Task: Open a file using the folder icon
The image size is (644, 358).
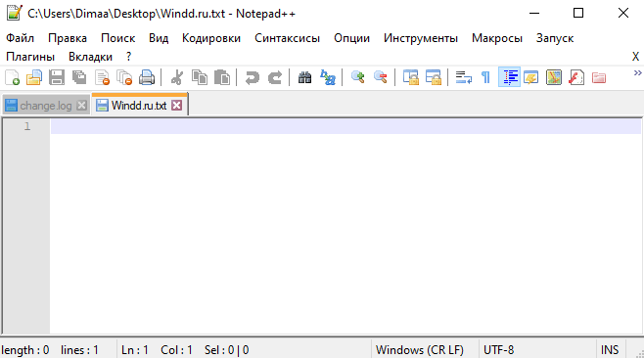Action: pos(34,77)
